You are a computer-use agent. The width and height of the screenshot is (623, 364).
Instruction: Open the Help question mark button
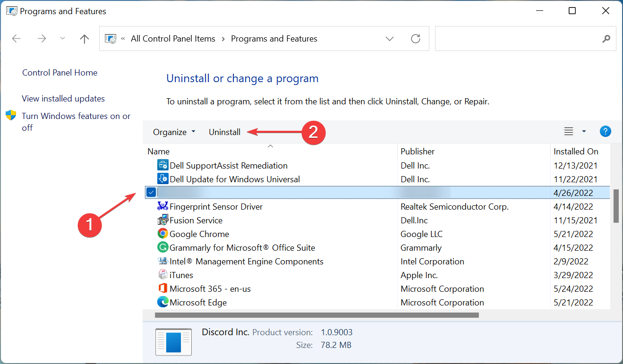(606, 132)
